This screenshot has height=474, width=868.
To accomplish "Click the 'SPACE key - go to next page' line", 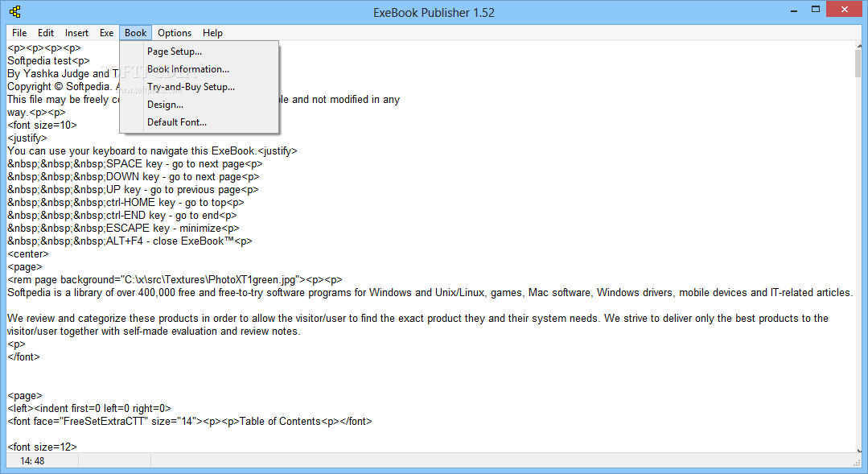I will [135, 164].
